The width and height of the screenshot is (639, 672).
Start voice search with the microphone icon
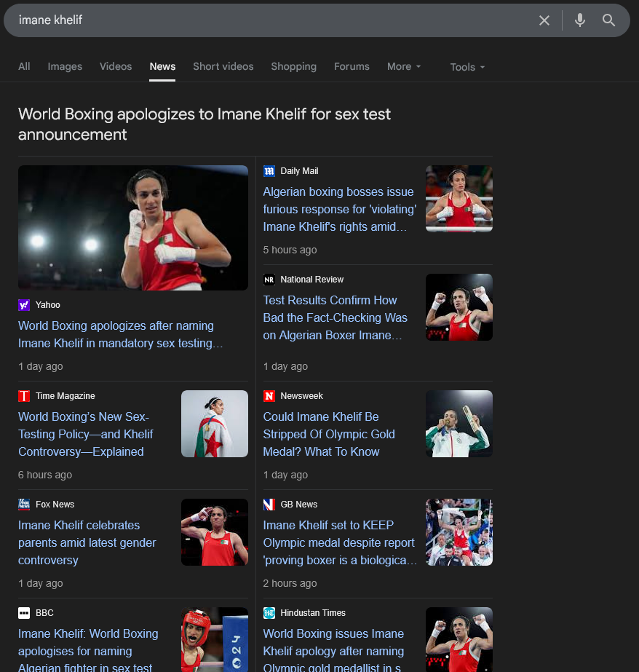580,20
